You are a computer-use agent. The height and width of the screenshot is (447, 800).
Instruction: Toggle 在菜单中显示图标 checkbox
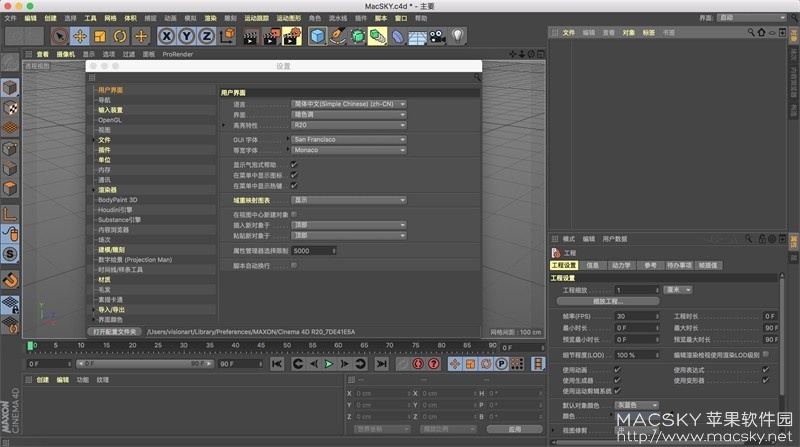point(294,175)
